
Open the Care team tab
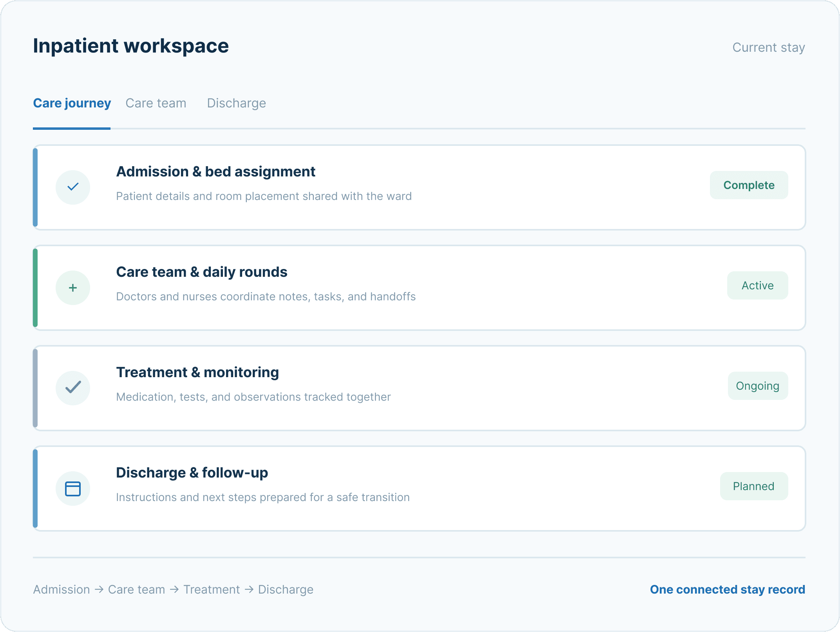coord(156,103)
